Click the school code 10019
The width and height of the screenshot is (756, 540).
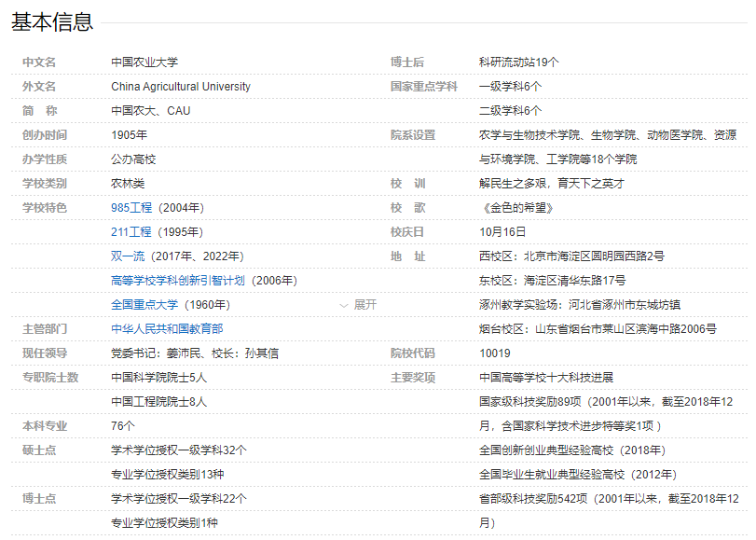click(495, 353)
